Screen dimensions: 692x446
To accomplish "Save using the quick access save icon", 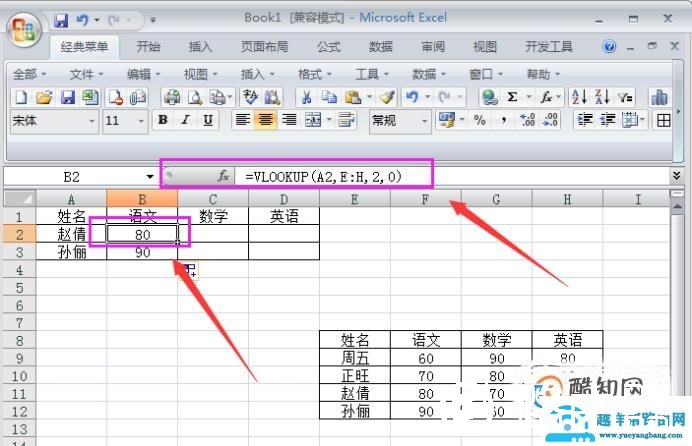I will (x=61, y=20).
